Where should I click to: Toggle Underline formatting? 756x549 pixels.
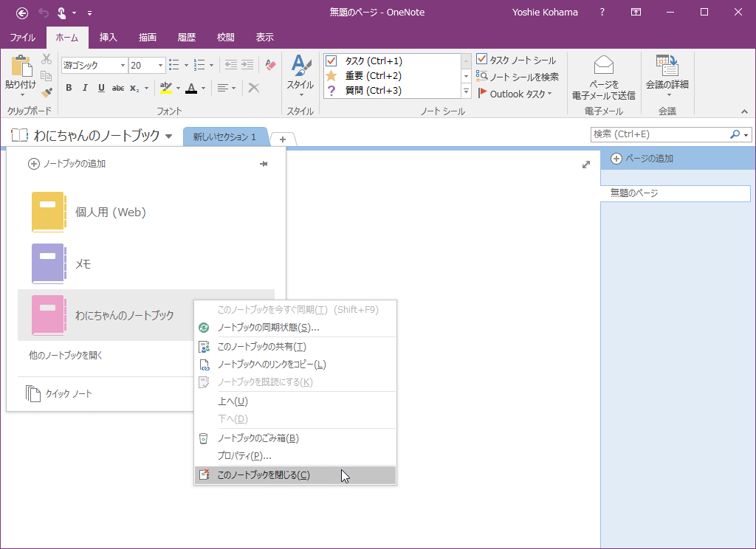pyautogui.click(x=101, y=88)
